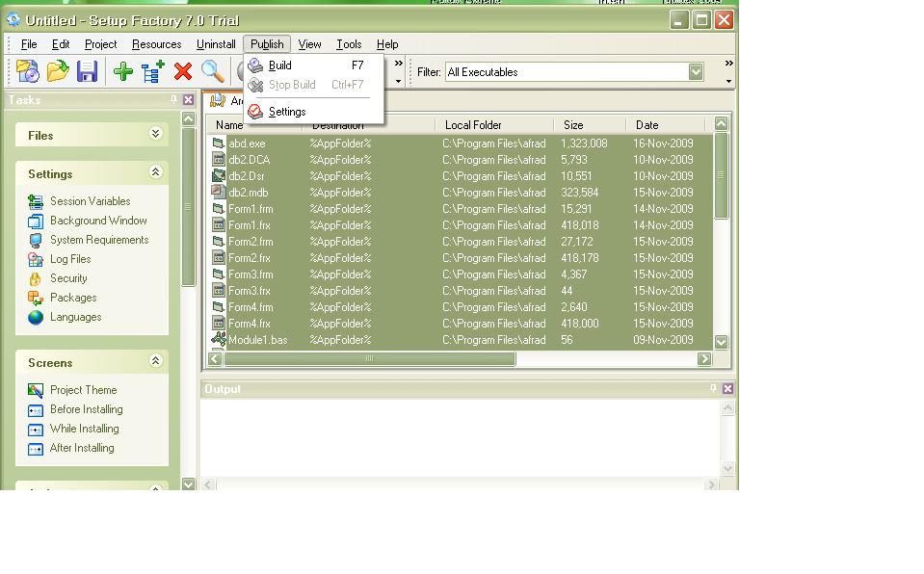Show more toolbar buttons via left chevron

pos(399,63)
